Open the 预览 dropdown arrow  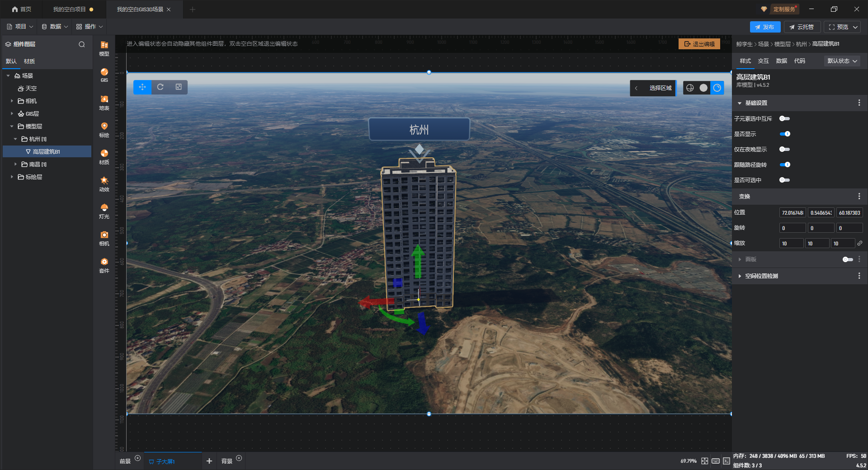(855, 27)
